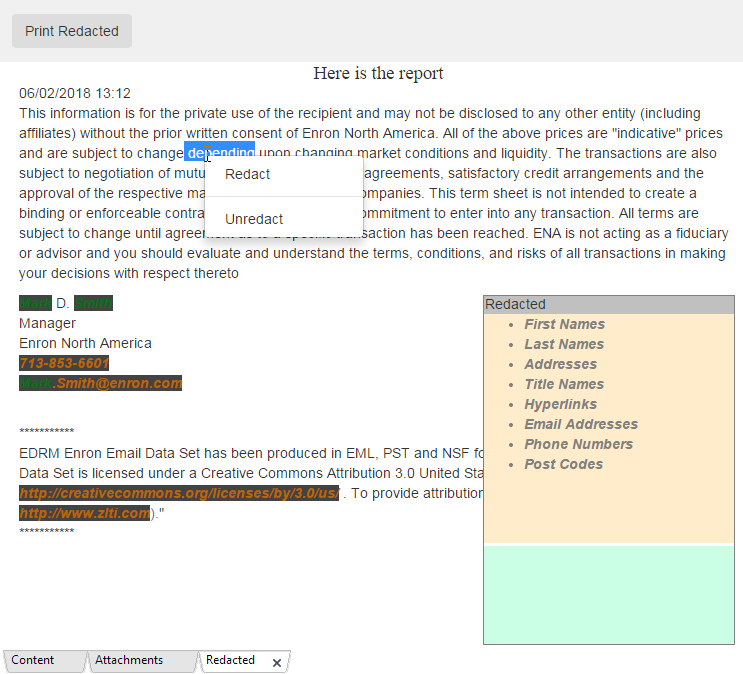
Task: Select First Names in Redacted list
Action: click(x=564, y=324)
